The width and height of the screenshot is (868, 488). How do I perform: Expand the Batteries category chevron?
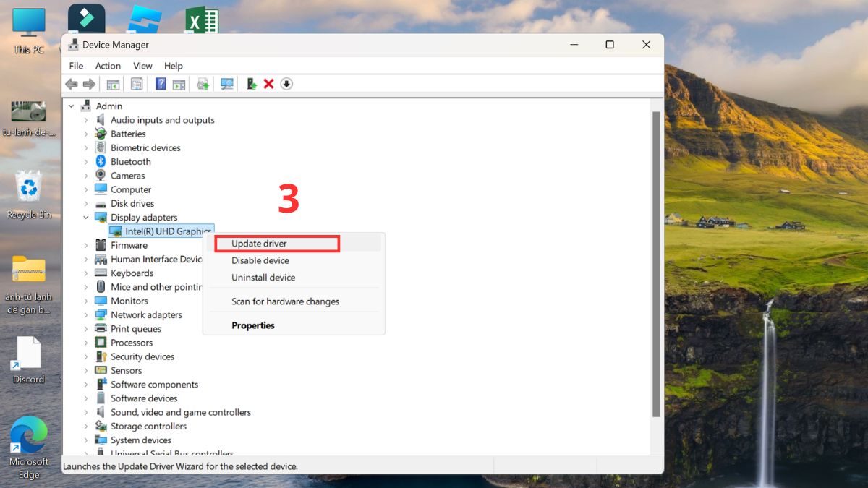pyautogui.click(x=85, y=134)
